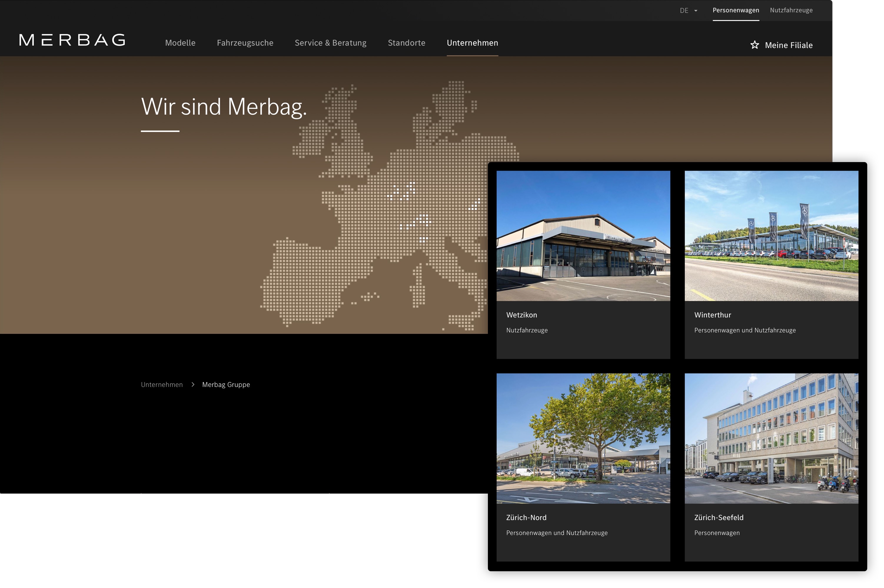Open the Standorte page
Viewport: 884px width, 588px height.
(x=406, y=43)
